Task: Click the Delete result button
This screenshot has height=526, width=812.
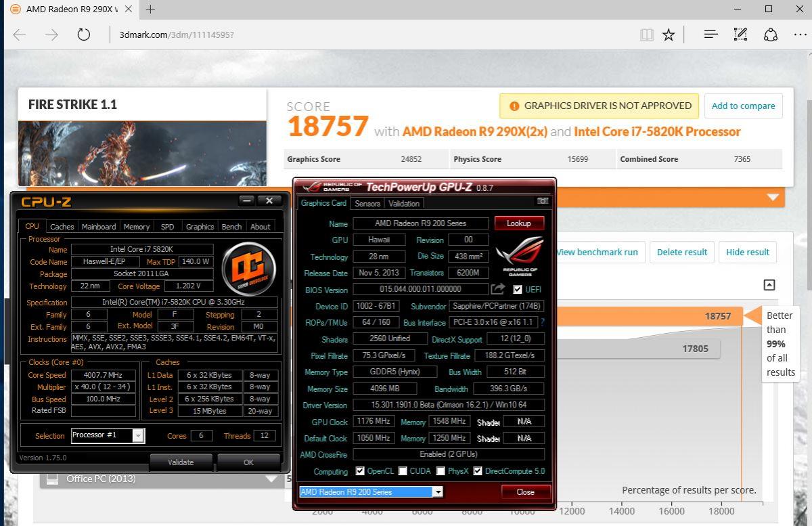Action: [x=682, y=252]
